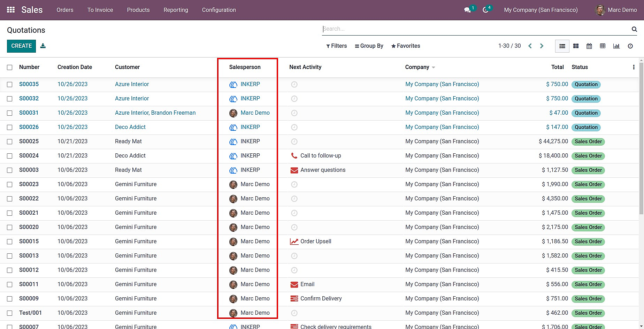Focus the Search input field

(x=476, y=29)
